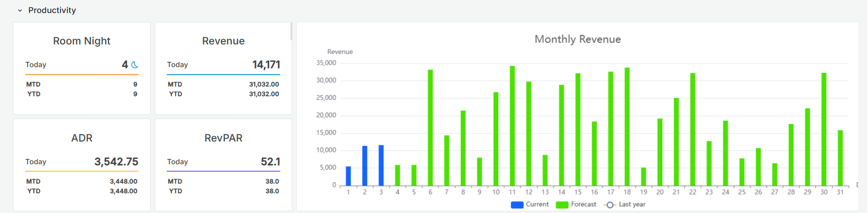Toggle the Current series blue legend swatch
Image resolution: width=868 pixels, height=213 pixels.
coord(517,205)
